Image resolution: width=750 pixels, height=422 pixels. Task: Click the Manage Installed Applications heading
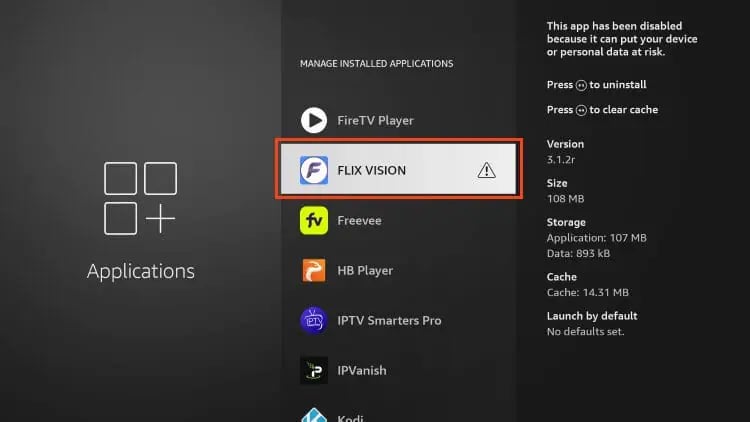coord(376,64)
